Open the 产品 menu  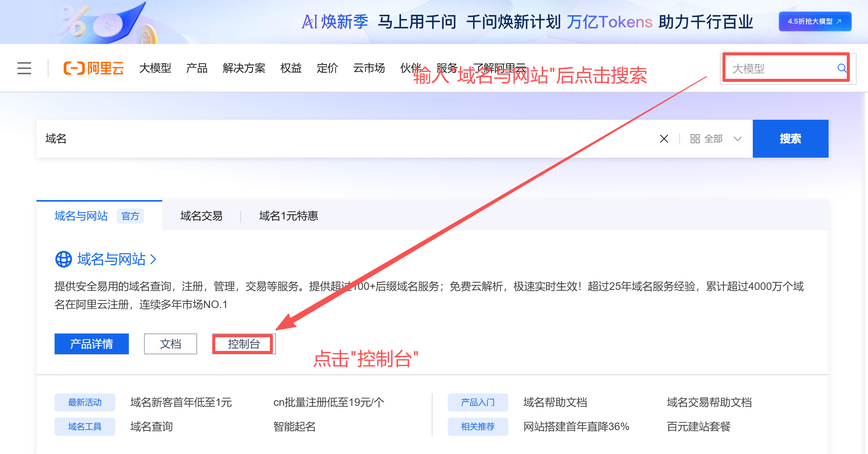tap(197, 68)
